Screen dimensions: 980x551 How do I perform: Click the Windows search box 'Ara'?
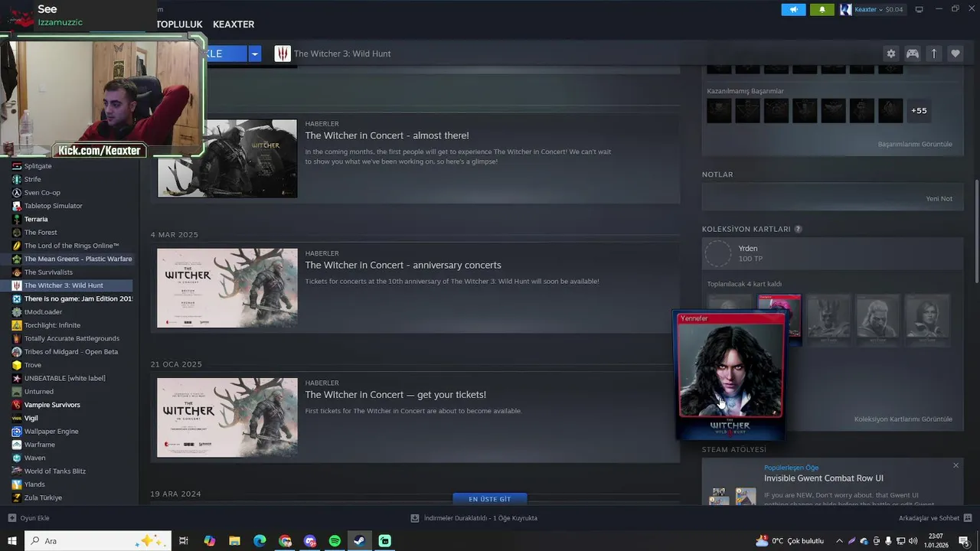(x=98, y=541)
